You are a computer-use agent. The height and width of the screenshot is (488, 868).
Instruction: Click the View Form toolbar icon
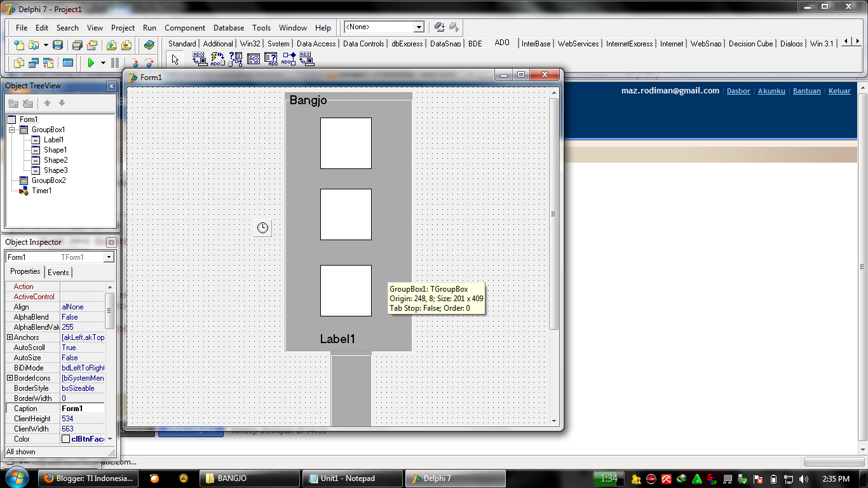click(34, 63)
